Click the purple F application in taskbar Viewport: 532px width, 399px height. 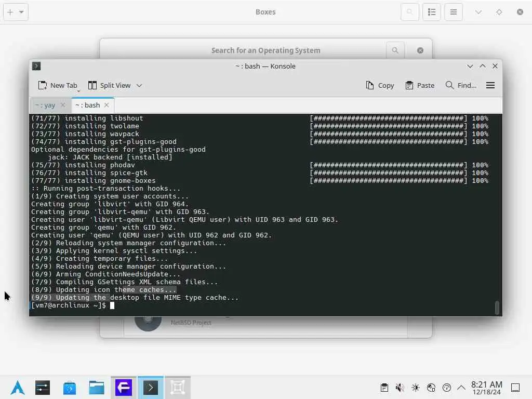[124, 388]
